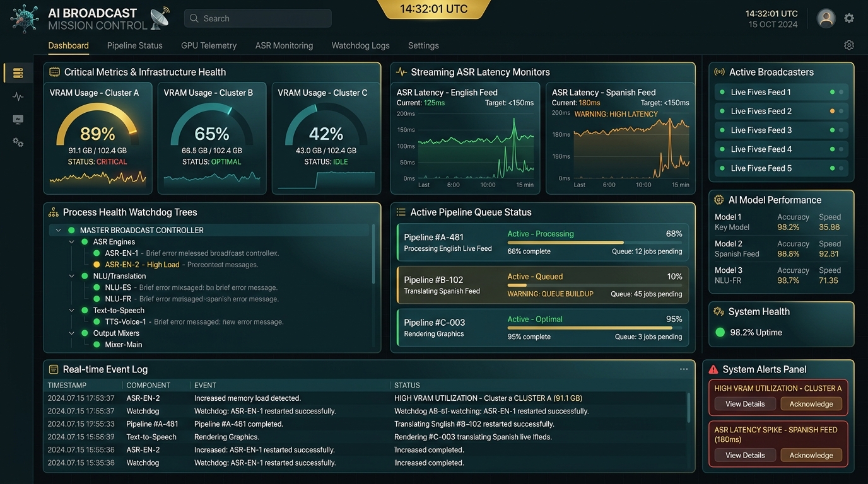Click the satellite dish icon in header
Screen dimensions: 868x484
160,18
